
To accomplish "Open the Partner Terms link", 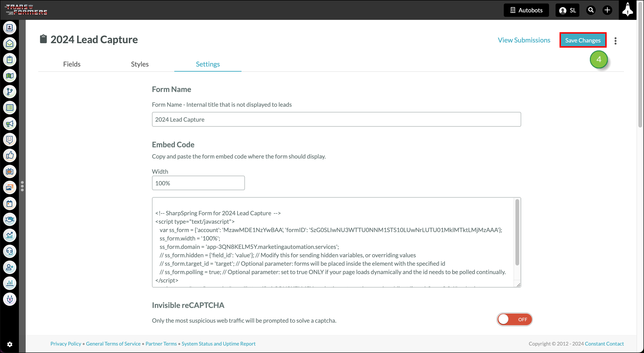I will coord(161,344).
